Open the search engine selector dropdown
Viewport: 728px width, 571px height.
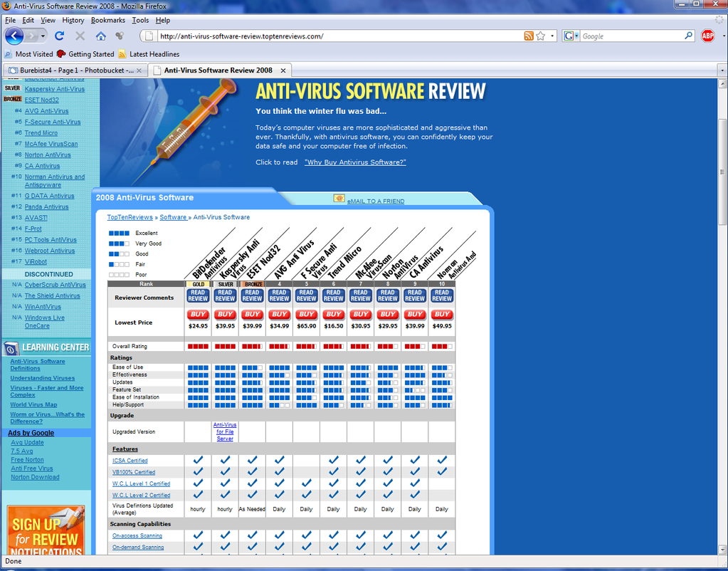(x=576, y=36)
